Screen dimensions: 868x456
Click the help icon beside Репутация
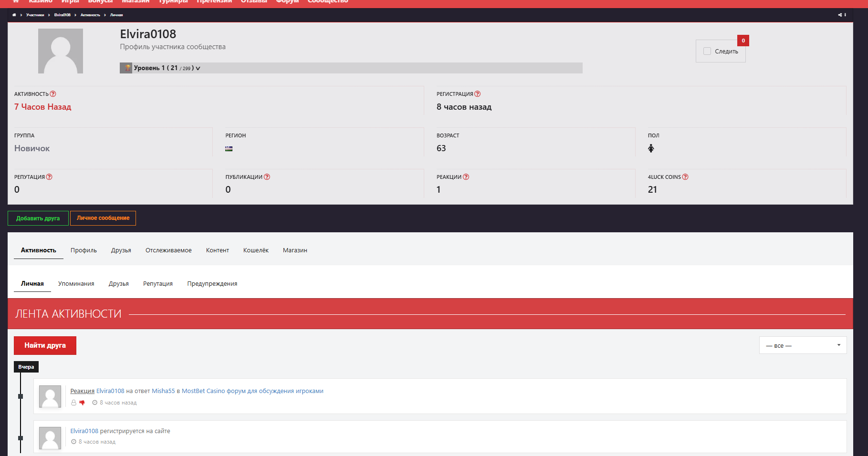tap(49, 177)
